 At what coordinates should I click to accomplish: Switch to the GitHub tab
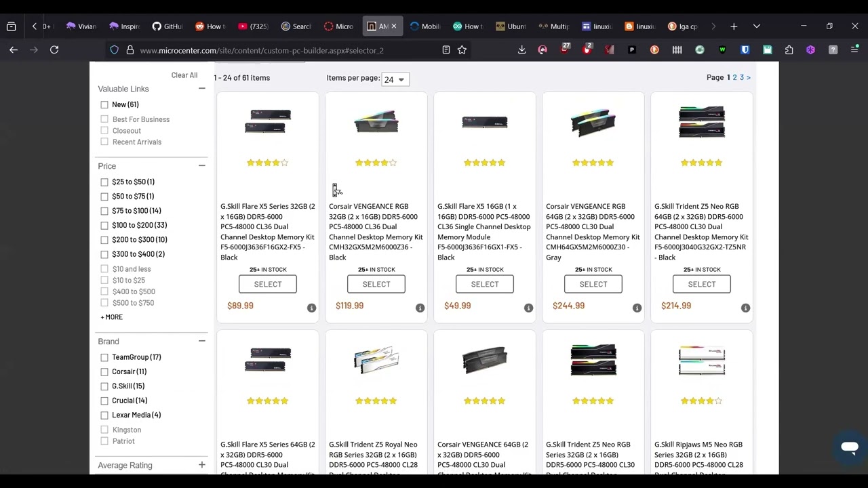click(x=167, y=26)
